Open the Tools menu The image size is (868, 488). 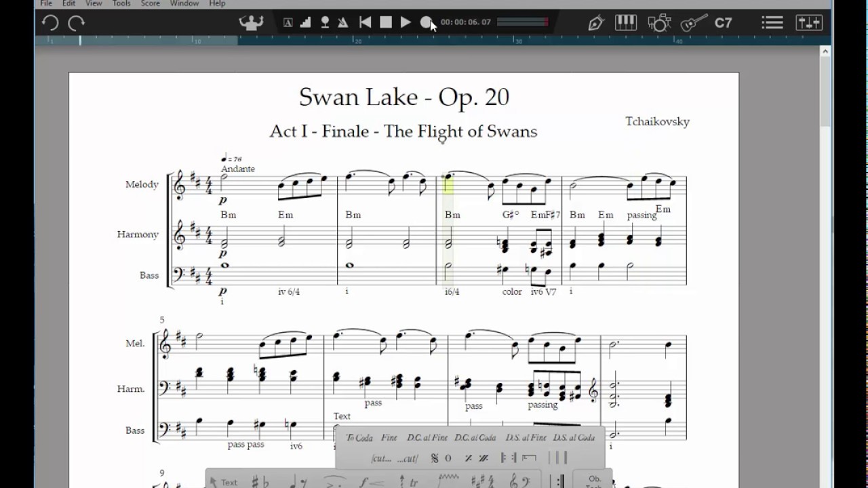pyautogui.click(x=121, y=3)
